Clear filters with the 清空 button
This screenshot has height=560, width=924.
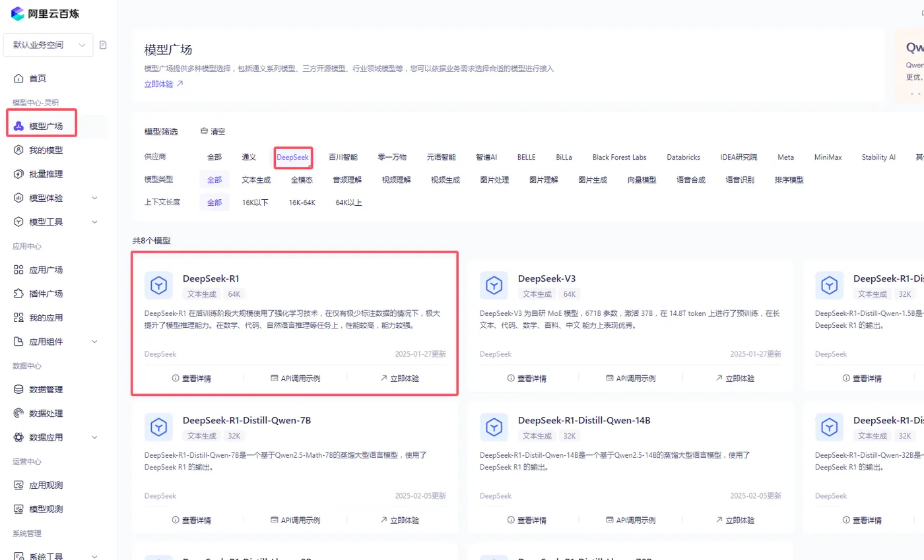[213, 131]
